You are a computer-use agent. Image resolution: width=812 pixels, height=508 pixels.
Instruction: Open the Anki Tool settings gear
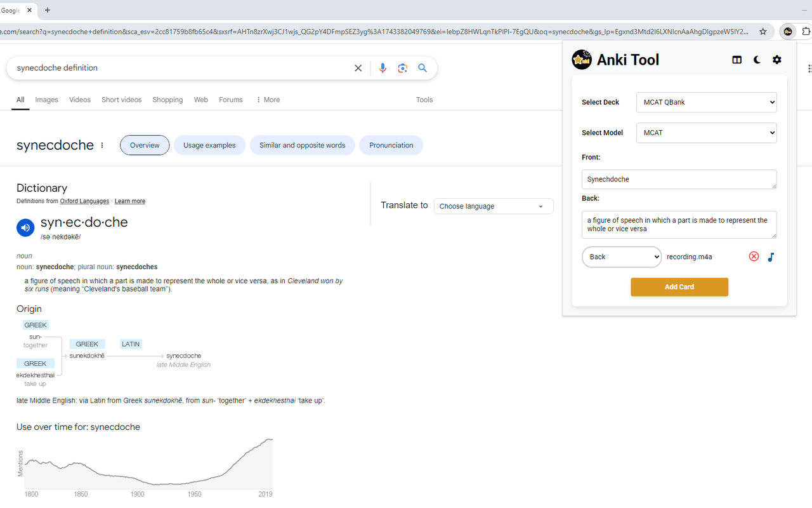point(776,60)
